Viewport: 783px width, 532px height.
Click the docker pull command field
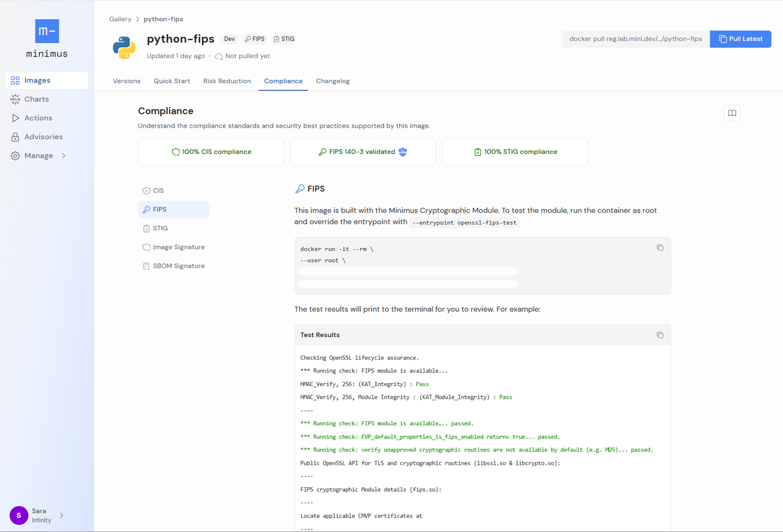pyautogui.click(x=635, y=39)
